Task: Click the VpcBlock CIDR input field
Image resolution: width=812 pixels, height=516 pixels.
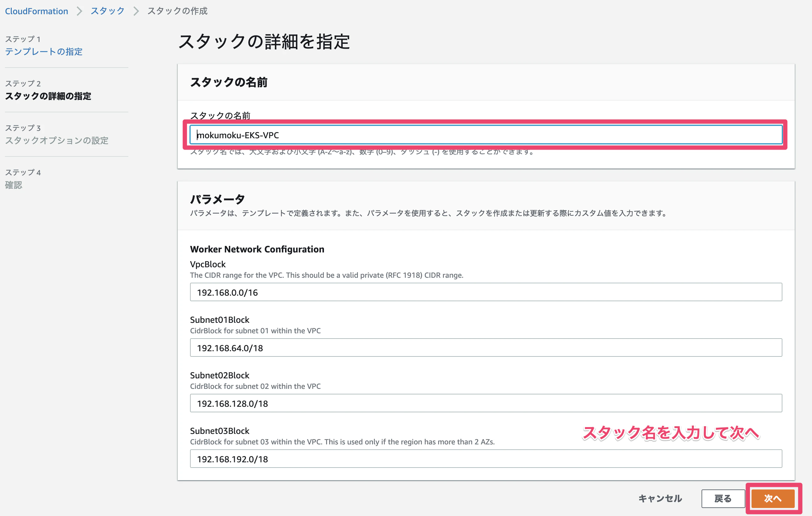Action: 486,292
